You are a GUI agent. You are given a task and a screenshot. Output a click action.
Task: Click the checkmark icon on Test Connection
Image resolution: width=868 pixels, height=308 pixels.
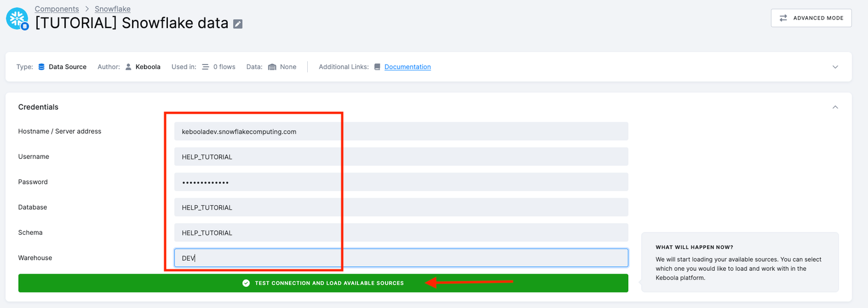pos(246,283)
